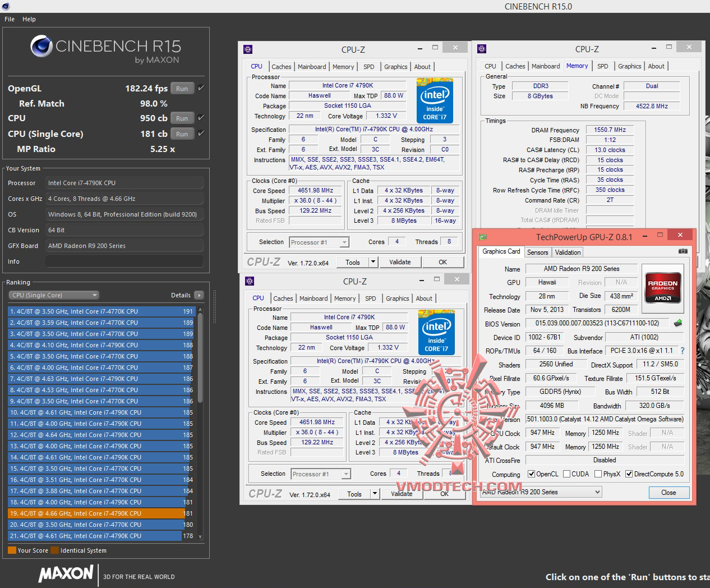
Task: Click the ranking list scrollbar
Action: tap(200, 359)
